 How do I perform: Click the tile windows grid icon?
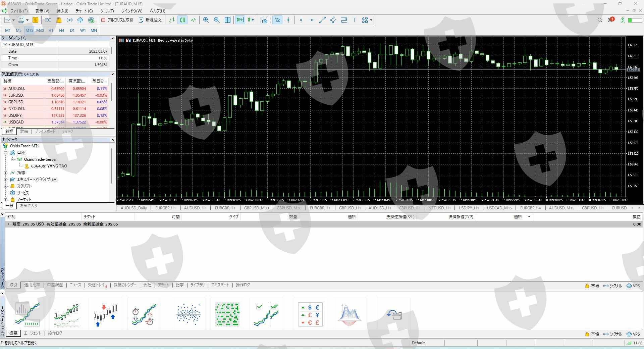coord(227,20)
